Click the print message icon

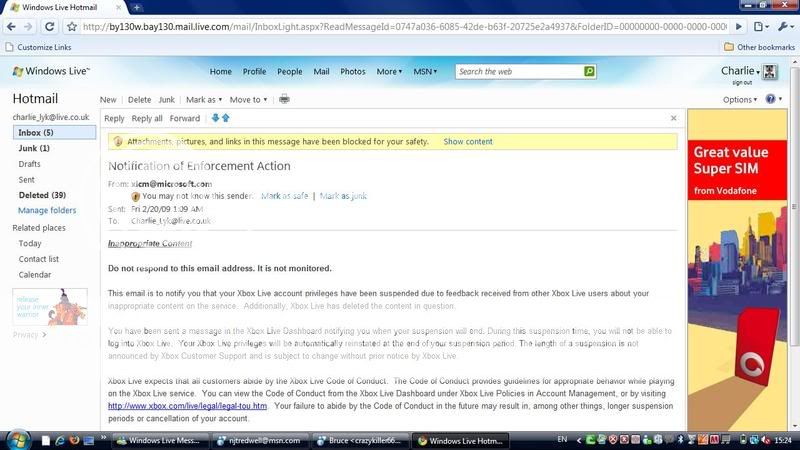(284, 100)
